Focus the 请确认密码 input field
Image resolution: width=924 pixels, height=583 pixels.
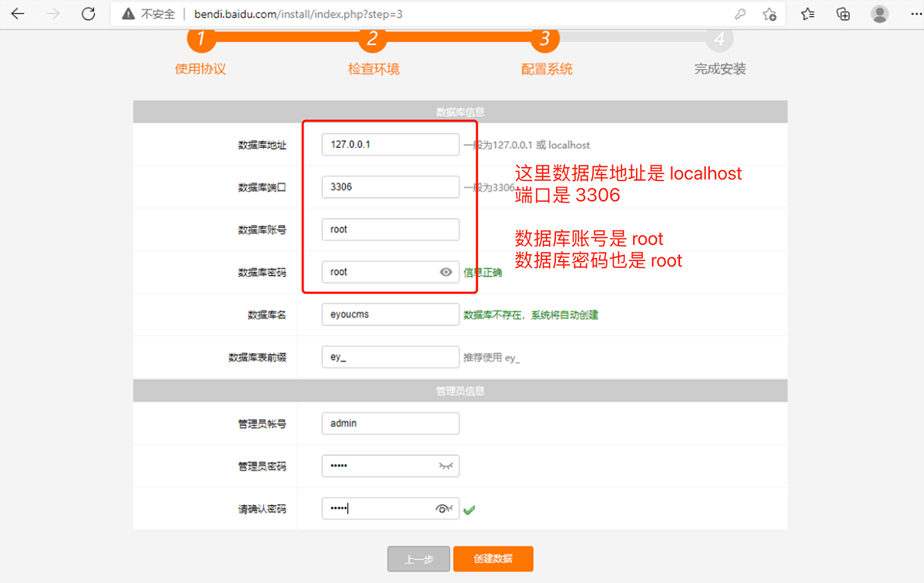click(390, 508)
